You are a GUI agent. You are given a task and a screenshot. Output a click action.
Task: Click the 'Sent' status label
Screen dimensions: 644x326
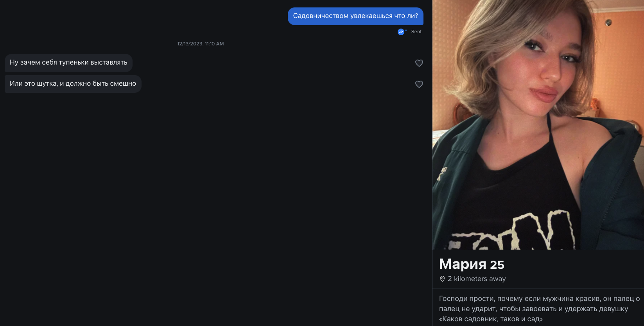(416, 32)
